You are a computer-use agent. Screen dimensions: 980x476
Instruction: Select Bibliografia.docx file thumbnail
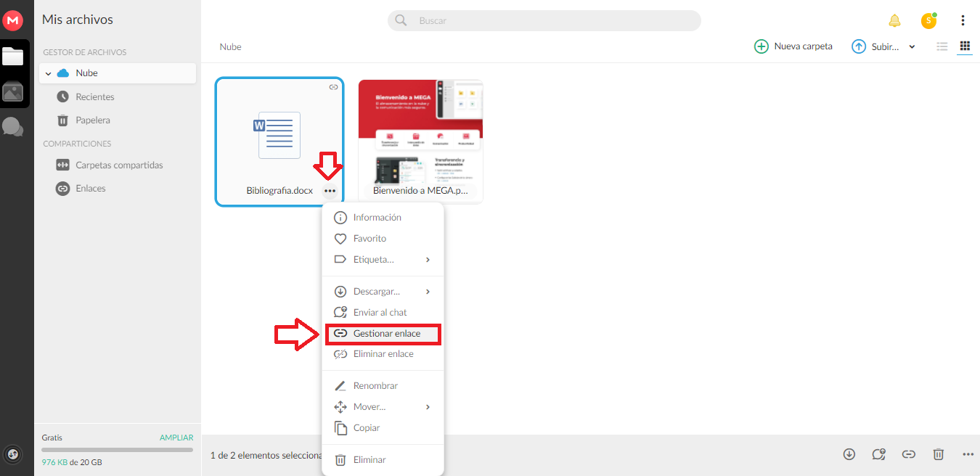[x=279, y=142]
